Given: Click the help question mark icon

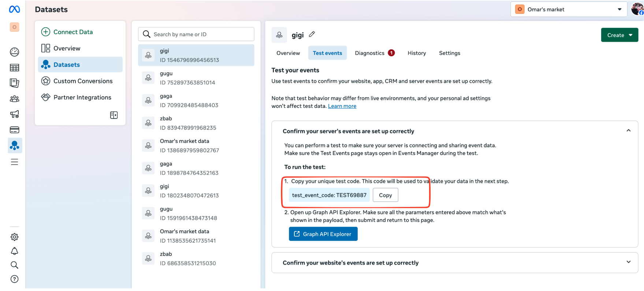Looking at the screenshot, I should tap(14, 279).
